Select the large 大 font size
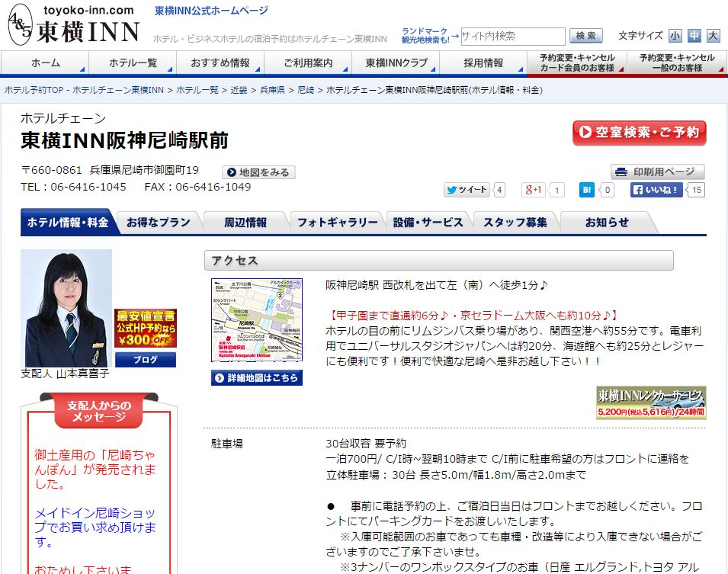This screenshot has height=574, width=728. point(713,36)
